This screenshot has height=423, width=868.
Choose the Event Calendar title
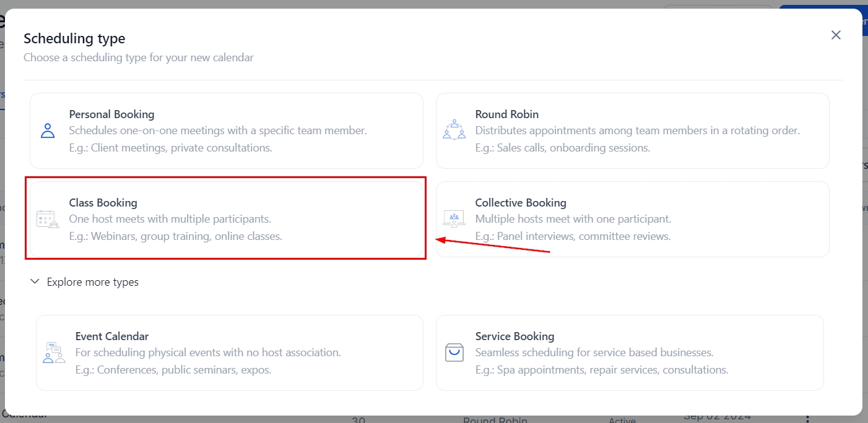click(x=112, y=336)
